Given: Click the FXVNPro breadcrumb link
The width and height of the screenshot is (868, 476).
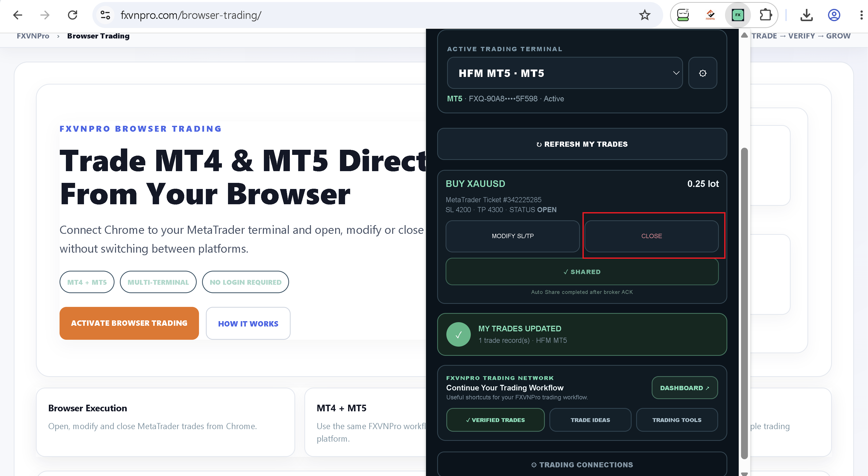Looking at the screenshot, I should 33,36.
